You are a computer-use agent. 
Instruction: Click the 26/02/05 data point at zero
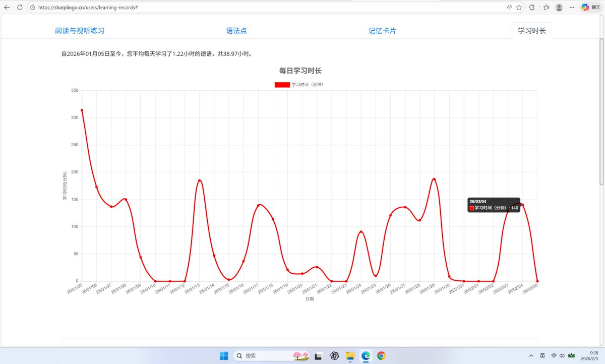pos(537,281)
